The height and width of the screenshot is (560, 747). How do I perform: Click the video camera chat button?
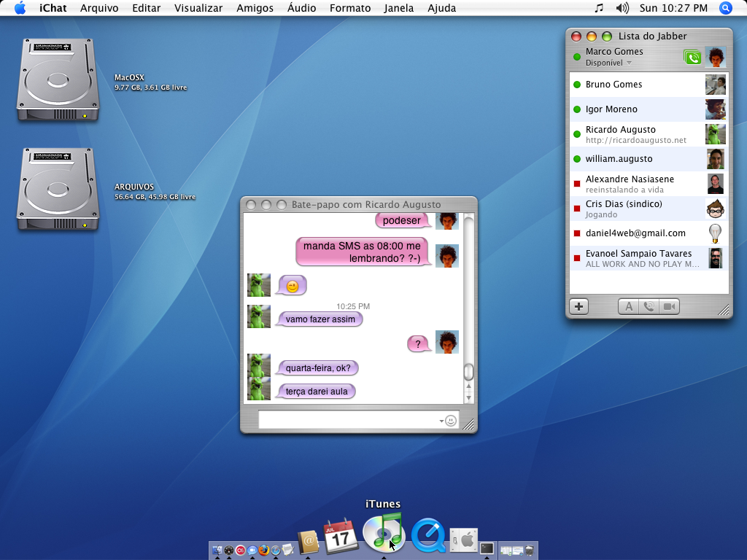[x=669, y=306]
